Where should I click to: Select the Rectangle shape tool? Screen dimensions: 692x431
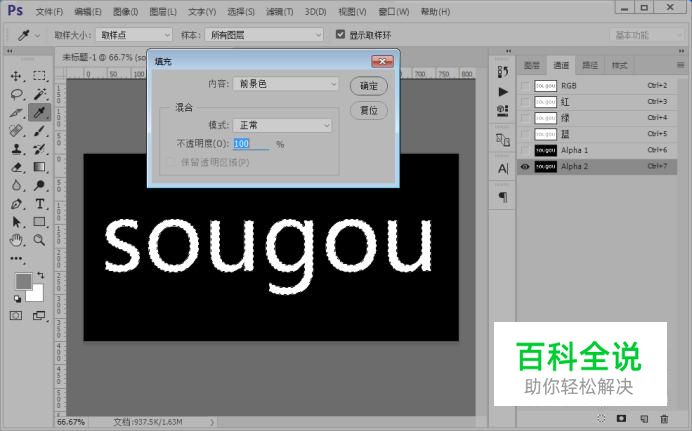click(39, 221)
